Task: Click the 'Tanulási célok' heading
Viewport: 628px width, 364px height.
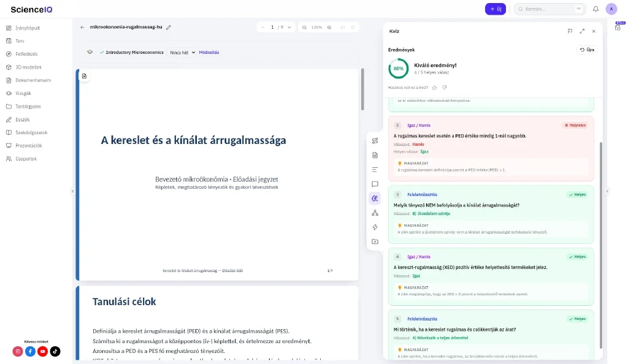Action: click(x=124, y=301)
